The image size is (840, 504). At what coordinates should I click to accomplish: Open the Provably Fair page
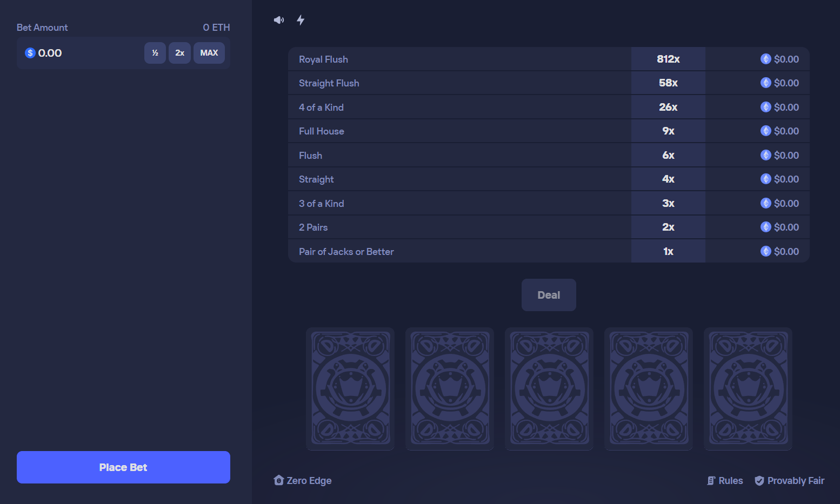click(x=795, y=480)
